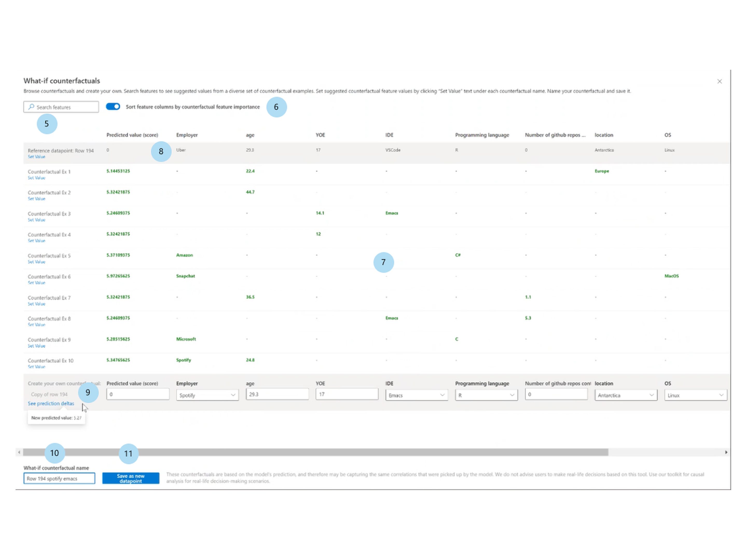The height and width of the screenshot is (560, 747).
Task: Click the scrollbar right arrow
Action: point(726,452)
